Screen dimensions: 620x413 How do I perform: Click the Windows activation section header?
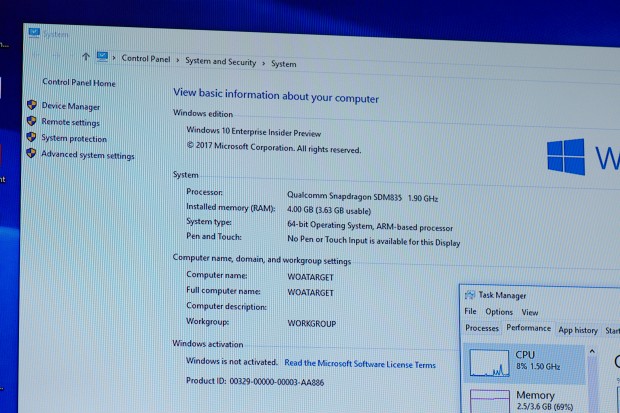[x=208, y=344]
